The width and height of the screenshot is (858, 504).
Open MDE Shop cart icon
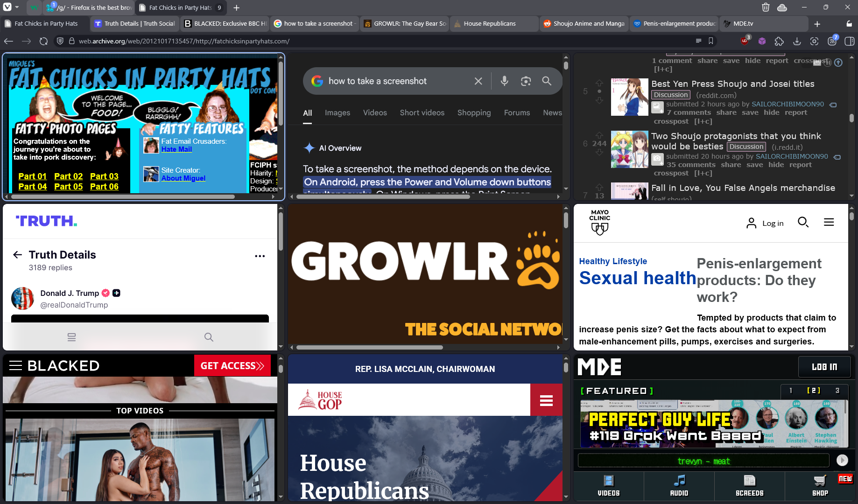click(x=820, y=480)
